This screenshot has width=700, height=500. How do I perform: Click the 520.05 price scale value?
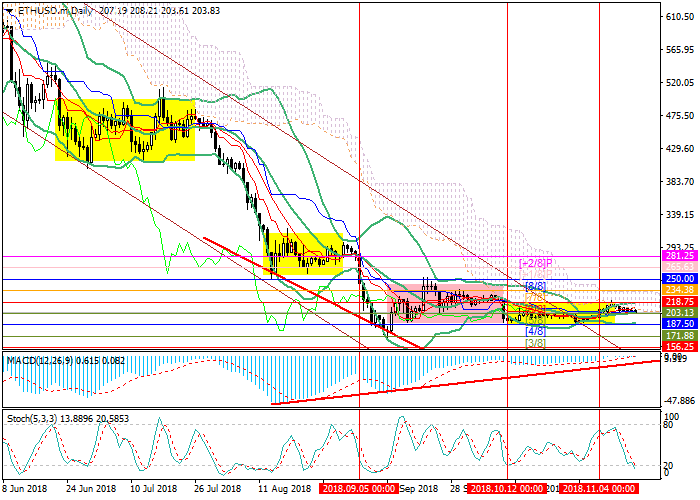pos(679,83)
